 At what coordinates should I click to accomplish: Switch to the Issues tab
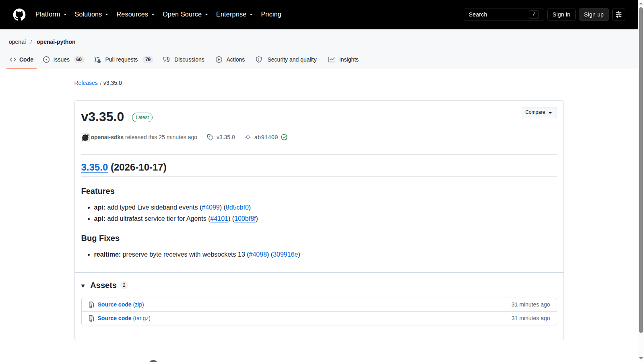coord(64,60)
